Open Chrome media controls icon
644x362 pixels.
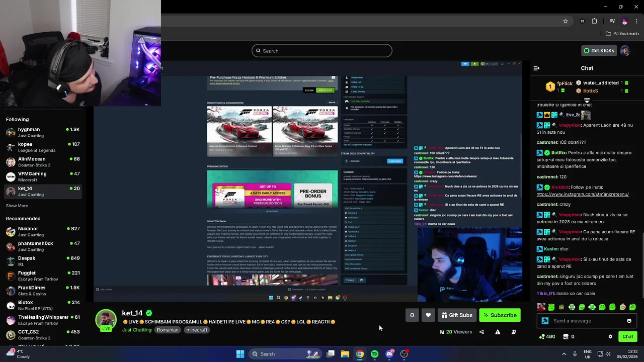[x=612, y=21]
